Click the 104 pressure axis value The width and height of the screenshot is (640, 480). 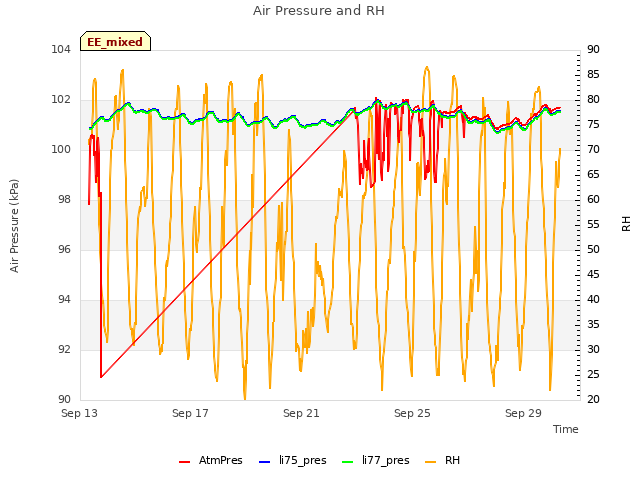coord(61,49)
